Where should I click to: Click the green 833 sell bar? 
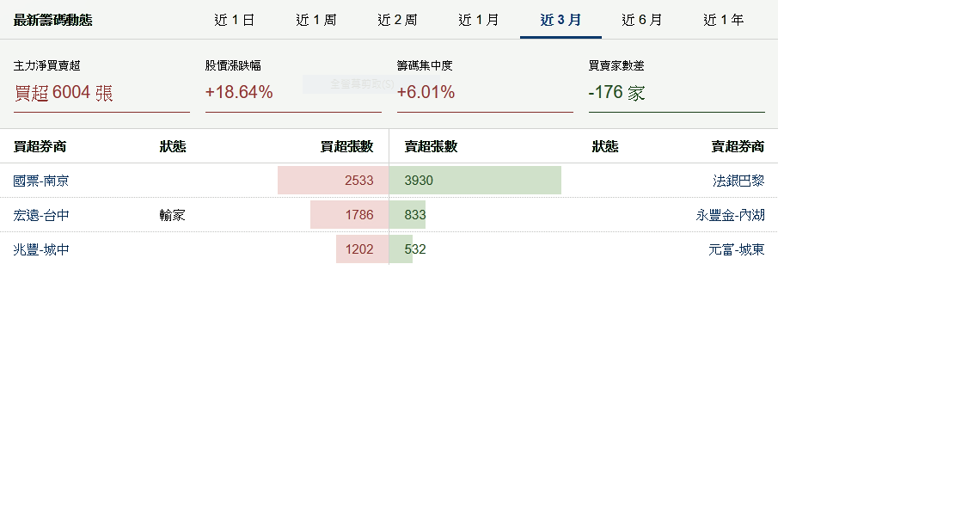click(407, 215)
